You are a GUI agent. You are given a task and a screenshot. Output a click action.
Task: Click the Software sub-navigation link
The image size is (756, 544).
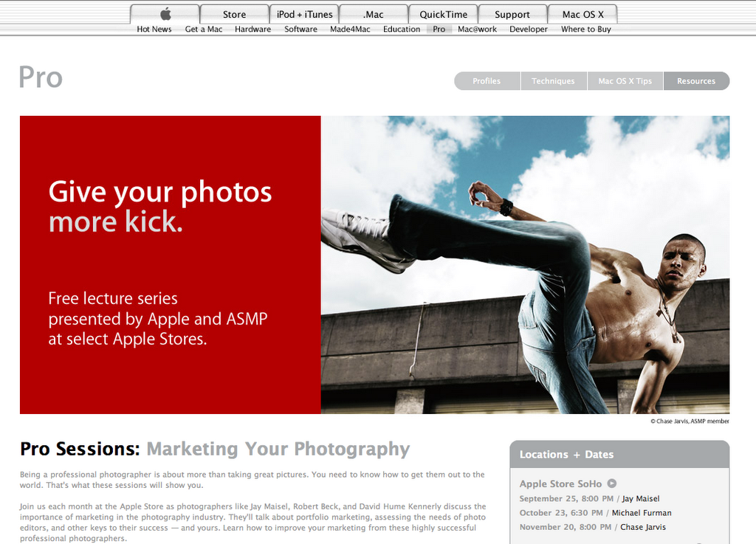pos(301,29)
